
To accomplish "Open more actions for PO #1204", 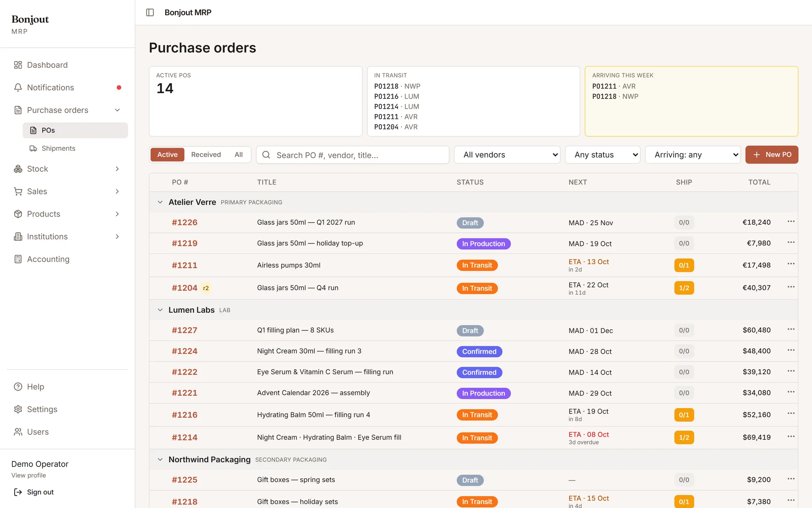I will click(x=791, y=287).
